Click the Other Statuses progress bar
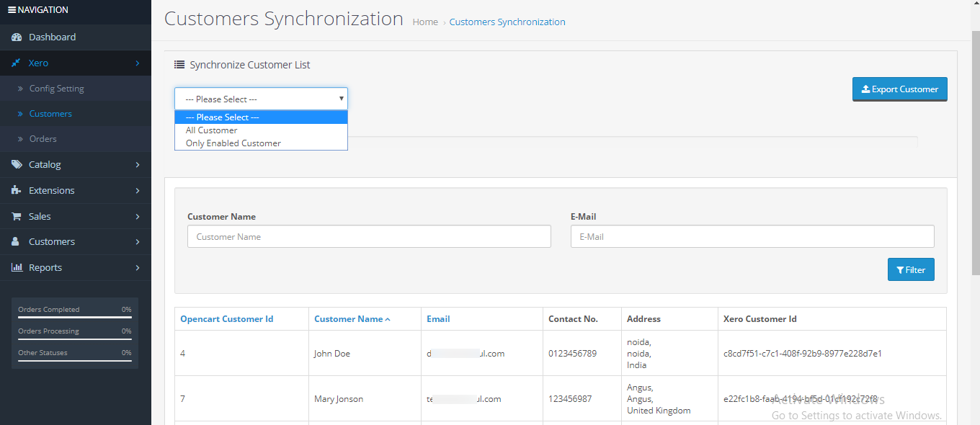 75,359
